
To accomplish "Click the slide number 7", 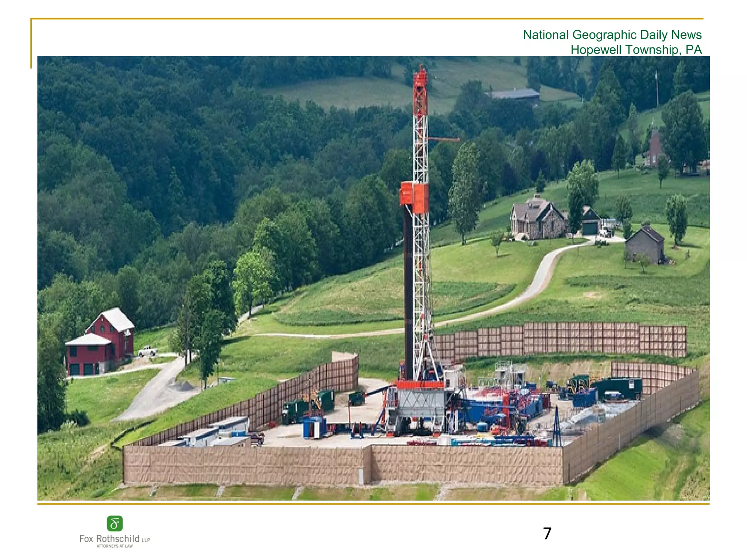I will [x=547, y=534].
